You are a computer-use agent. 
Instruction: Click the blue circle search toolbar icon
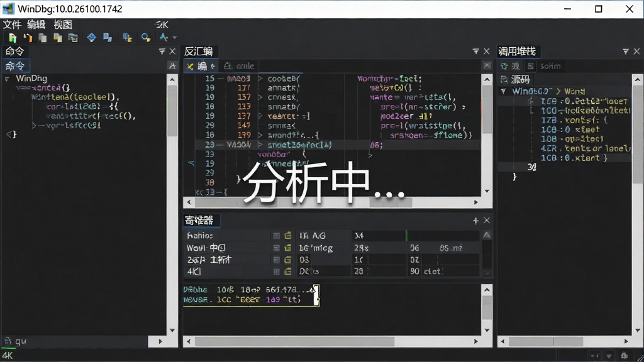145,38
